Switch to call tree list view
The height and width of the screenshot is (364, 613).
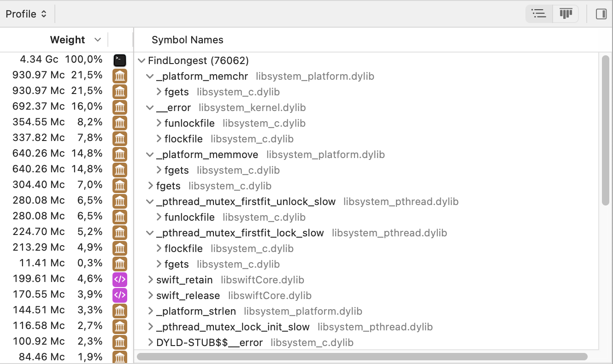pyautogui.click(x=539, y=14)
